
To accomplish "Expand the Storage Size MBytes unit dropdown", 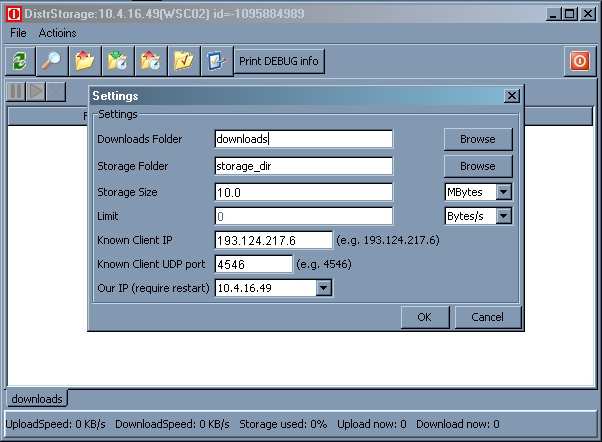I will (503, 191).
